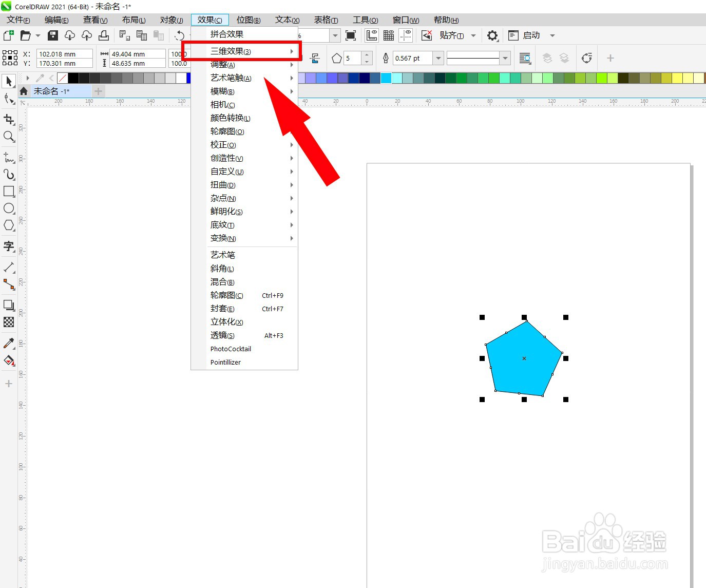Select the Crop tool
Image resolution: width=706 pixels, height=588 pixels.
click(x=9, y=119)
